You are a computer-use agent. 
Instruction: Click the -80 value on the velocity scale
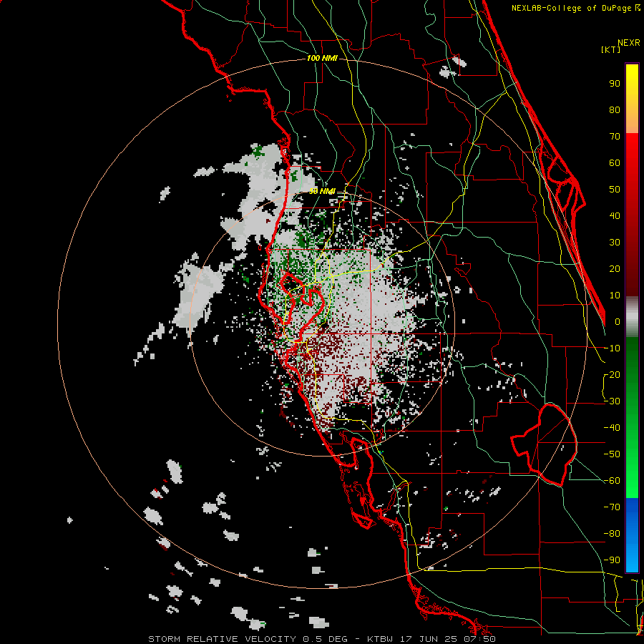click(x=612, y=534)
